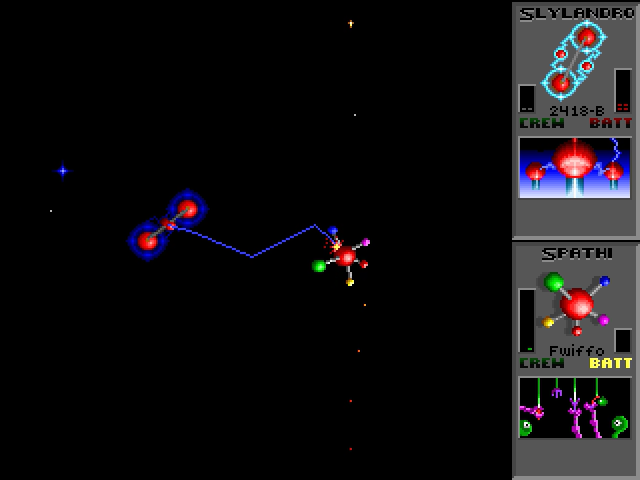Click the SLYLANDRO title text
The height and width of the screenshot is (480, 640).
point(577,14)
